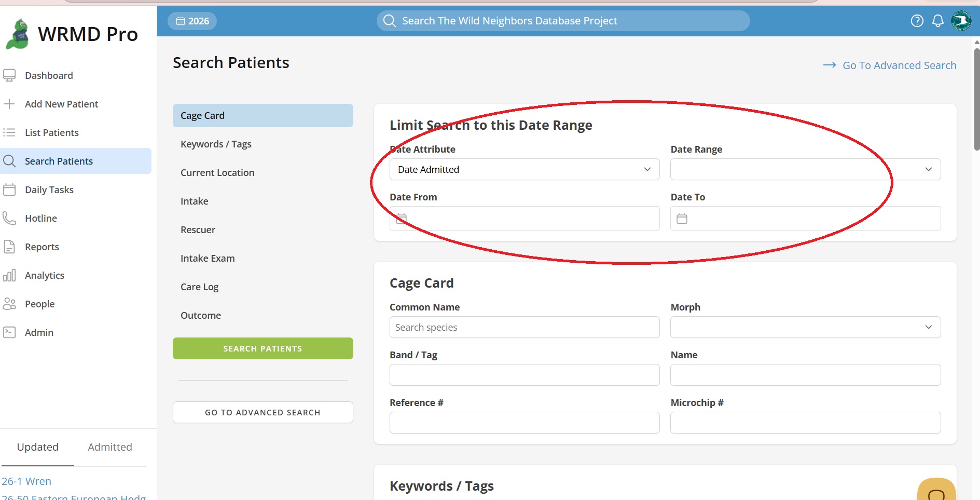Click the Date To input field

(805, 219)
